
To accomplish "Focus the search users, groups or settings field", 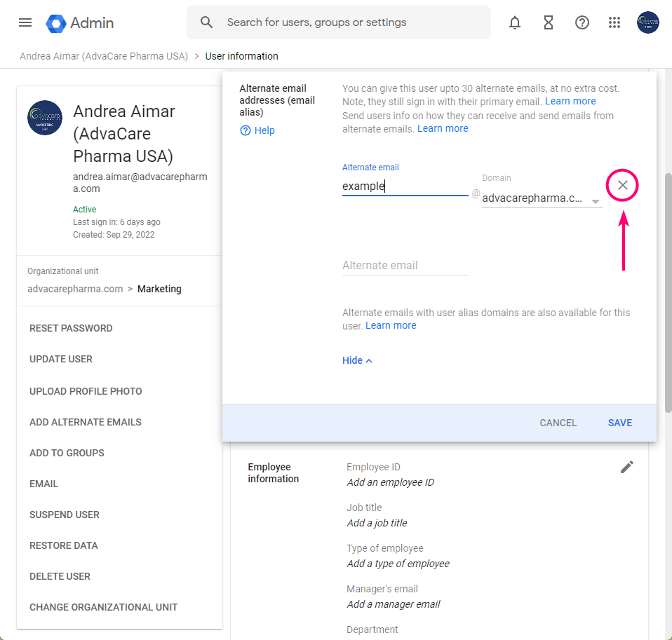I will [339, 22].
